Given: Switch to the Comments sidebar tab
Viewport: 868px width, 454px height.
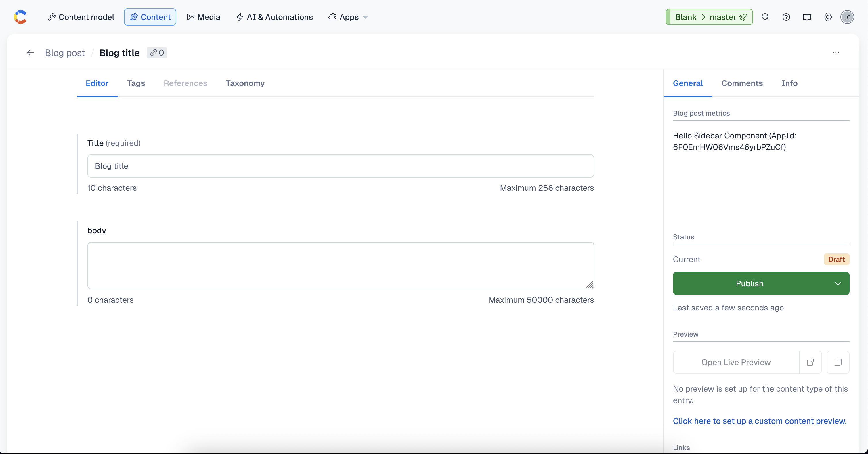Looking at the screenshot, I should coord(742,83).
